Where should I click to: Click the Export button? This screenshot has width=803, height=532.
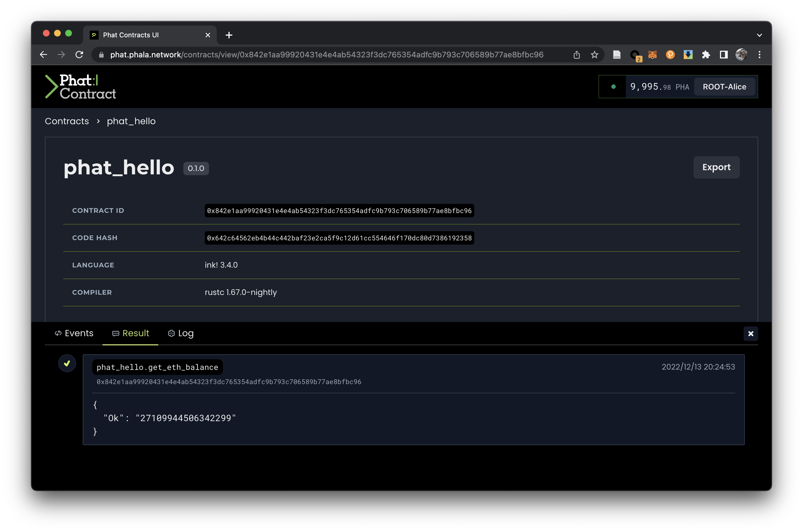point(716,167)
